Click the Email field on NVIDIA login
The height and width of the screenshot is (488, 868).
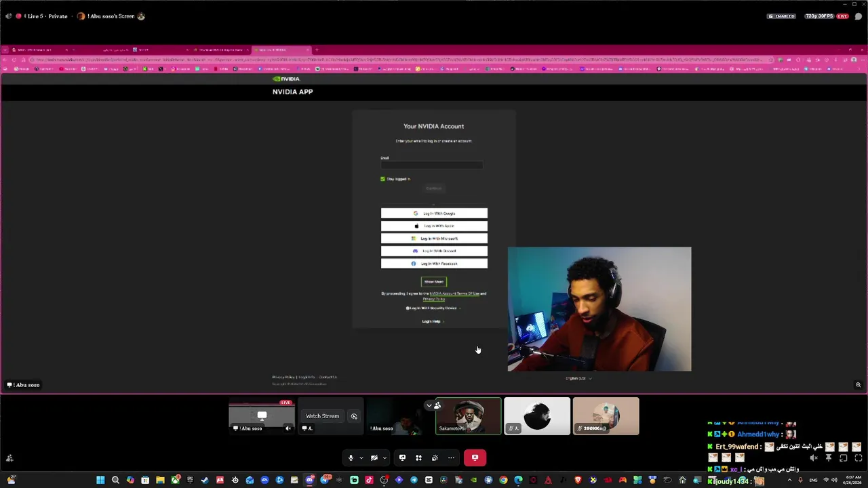pyautogui.click(x=431, y=165)
